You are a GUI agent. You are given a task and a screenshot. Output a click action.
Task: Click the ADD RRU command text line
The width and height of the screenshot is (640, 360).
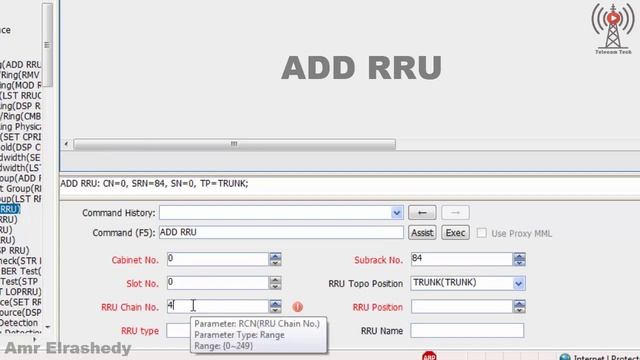tap(154, 184)
